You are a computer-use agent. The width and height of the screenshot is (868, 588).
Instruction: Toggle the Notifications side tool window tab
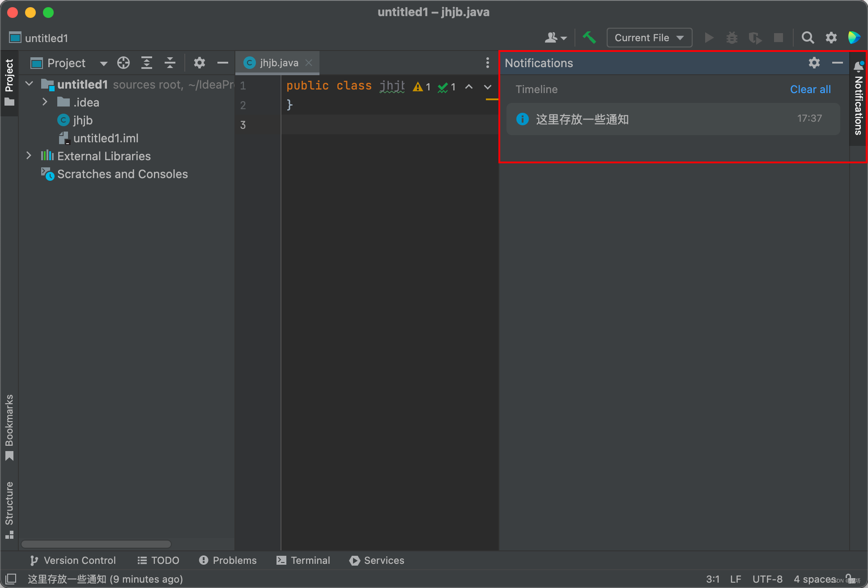click(x=859, y=98)
